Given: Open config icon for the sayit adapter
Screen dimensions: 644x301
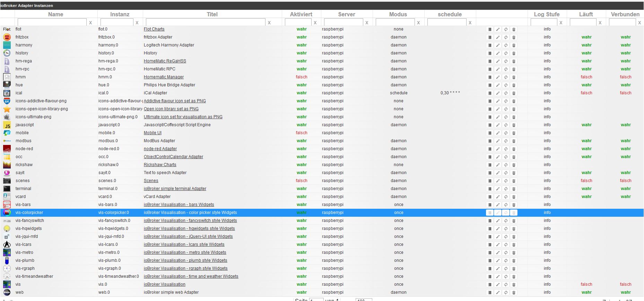Looking at the screenshot, I should (x=490, y=173).
